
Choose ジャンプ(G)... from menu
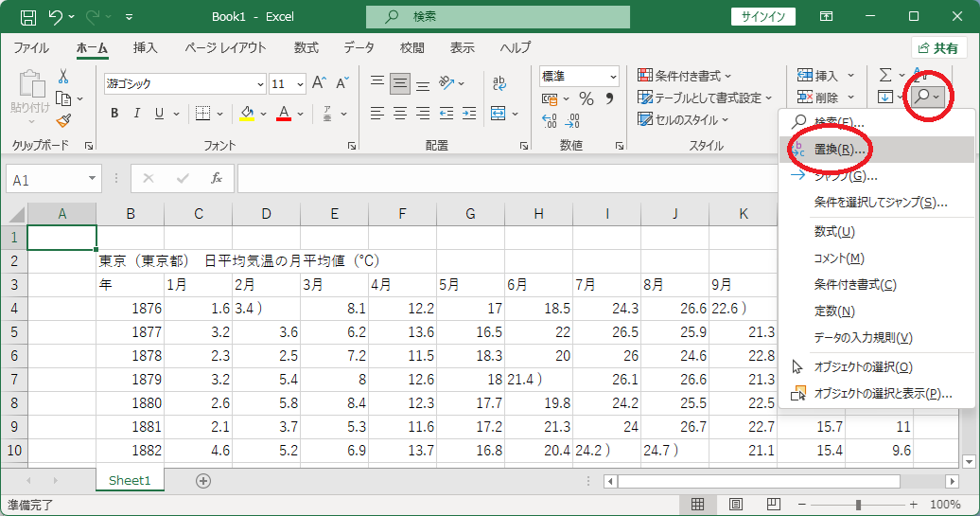[877, 176]
